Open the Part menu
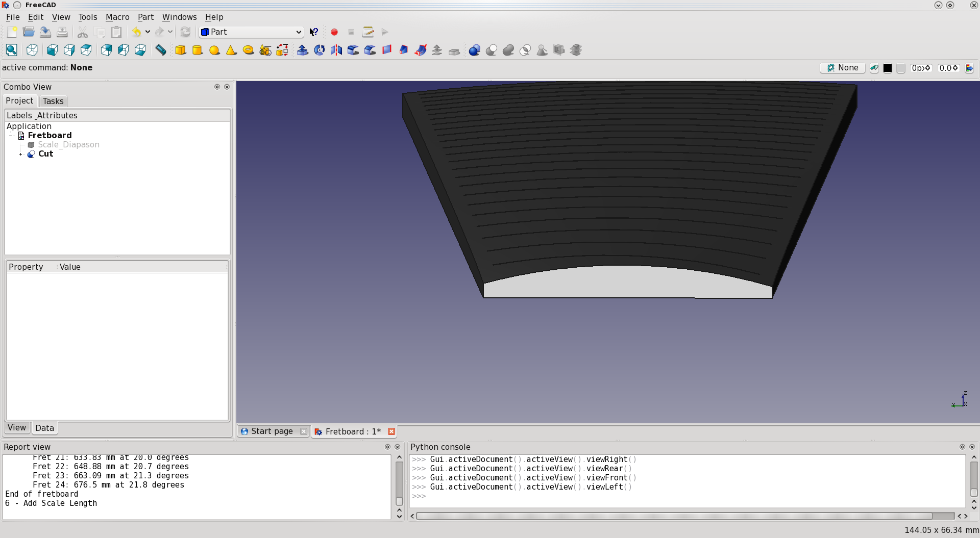This screenshot has height=538, width=980. point(145,17)
